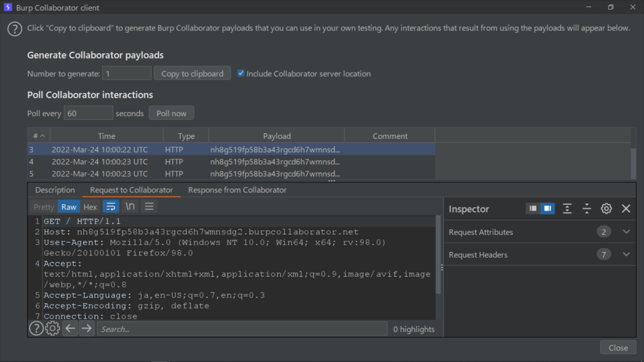Image resolution: width=644 pixels, height=362 pixels.
Task: Click Copy to clipboard button
Action: tap(192, 73)
